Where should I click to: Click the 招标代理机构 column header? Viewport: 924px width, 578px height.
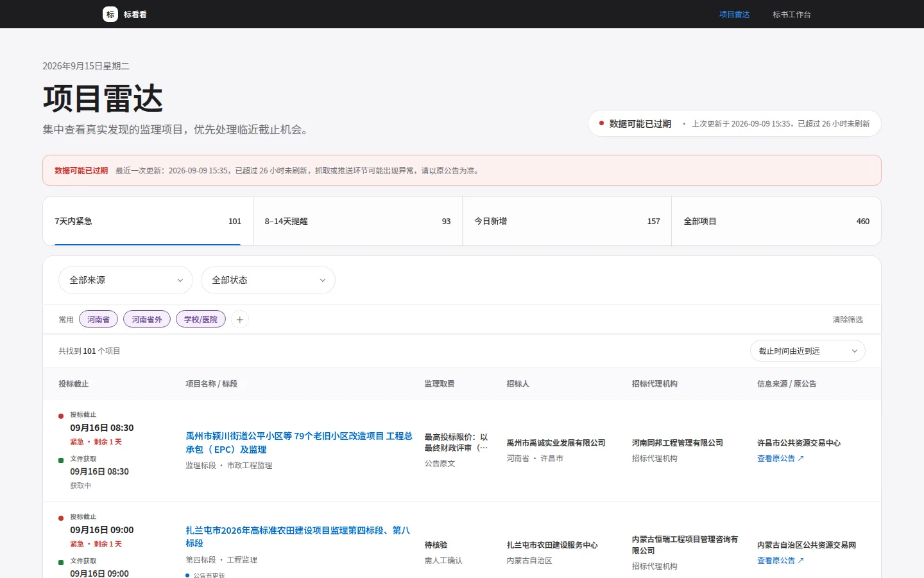[x=654, y=383]
